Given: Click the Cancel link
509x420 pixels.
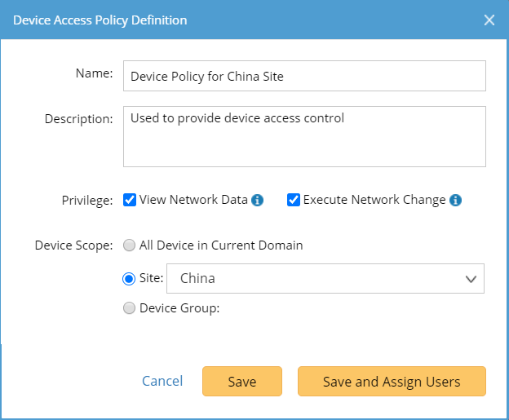Looking at the screenshot, I should (162, 382).
